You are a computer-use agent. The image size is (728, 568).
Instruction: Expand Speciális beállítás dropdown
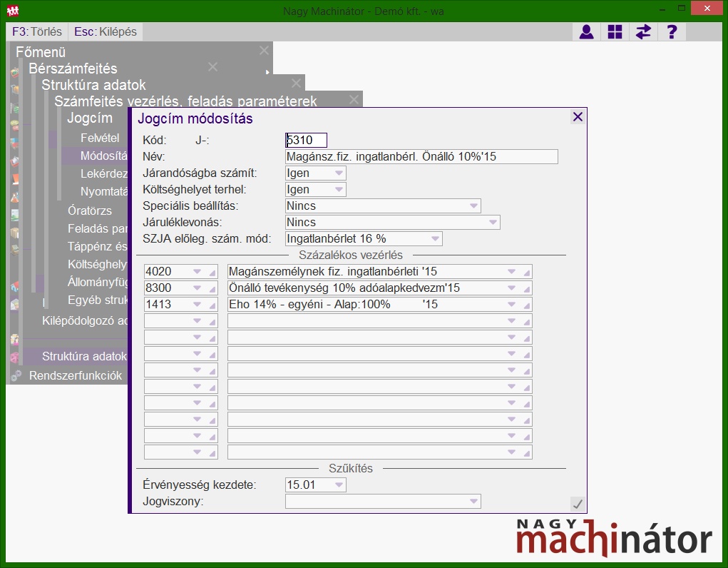point(473,206)
